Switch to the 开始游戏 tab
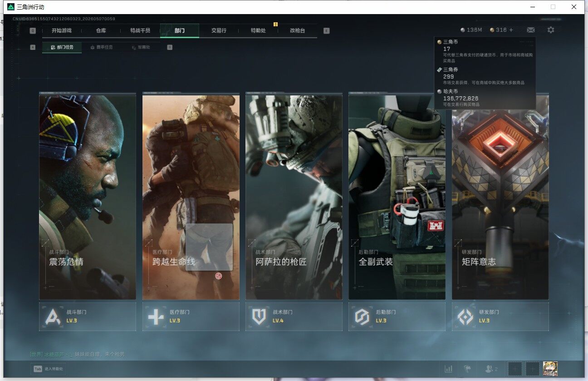The image size is (588, 381). 62,30
